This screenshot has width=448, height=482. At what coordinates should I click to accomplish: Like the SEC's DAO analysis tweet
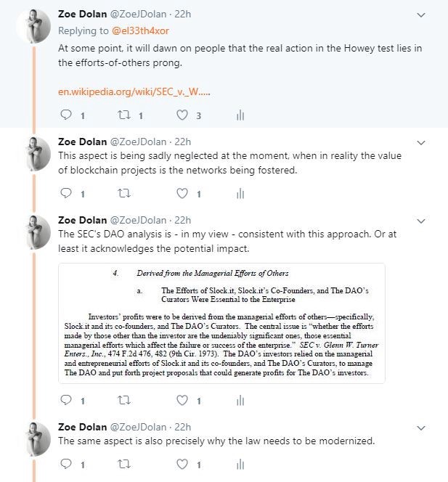pyautogui.click(x=183, y=399)
